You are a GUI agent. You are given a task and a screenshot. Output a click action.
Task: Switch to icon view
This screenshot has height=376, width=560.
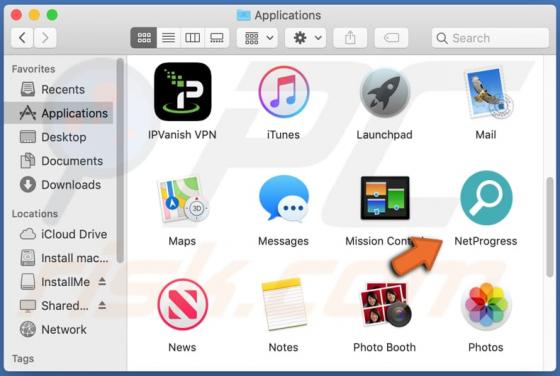144,37
